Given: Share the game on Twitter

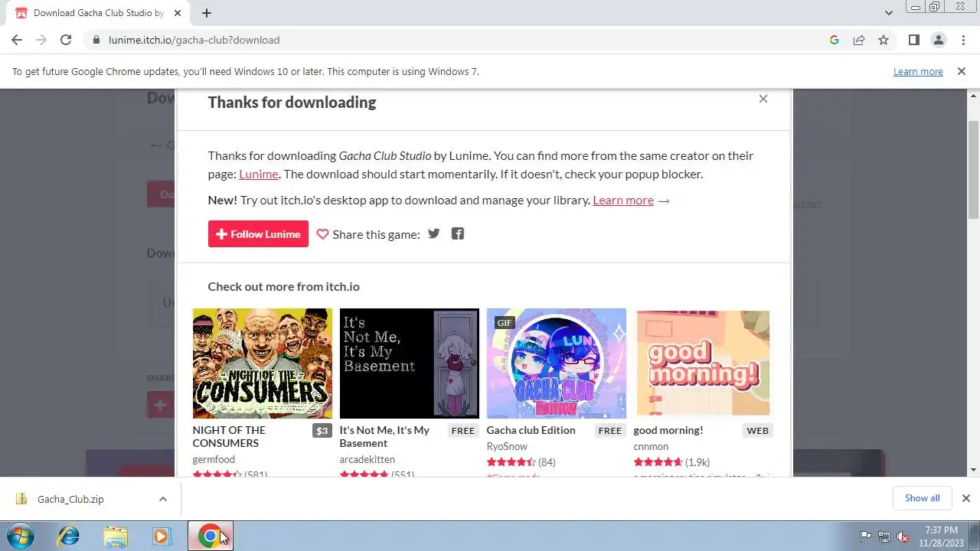Looking at the screenshot, I should point(434,233).
